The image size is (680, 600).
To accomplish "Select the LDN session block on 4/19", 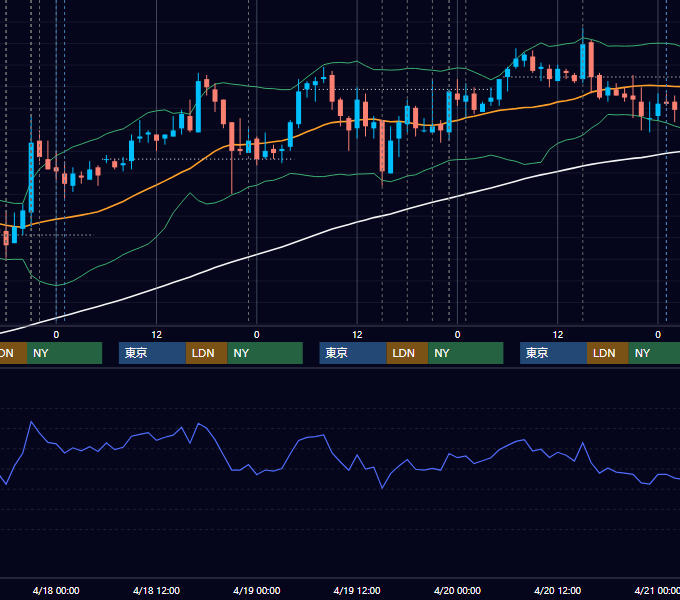I will click(x=407, y=353).
